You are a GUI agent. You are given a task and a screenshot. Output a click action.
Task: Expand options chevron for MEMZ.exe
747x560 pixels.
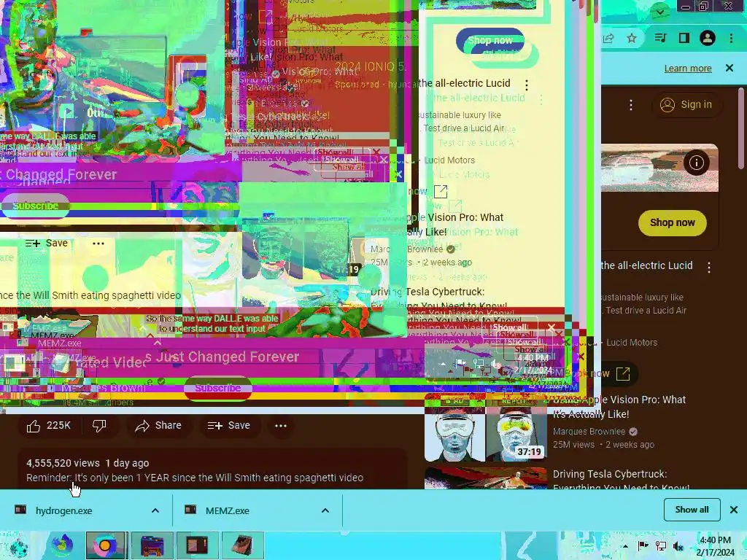[x=325, y=510]
